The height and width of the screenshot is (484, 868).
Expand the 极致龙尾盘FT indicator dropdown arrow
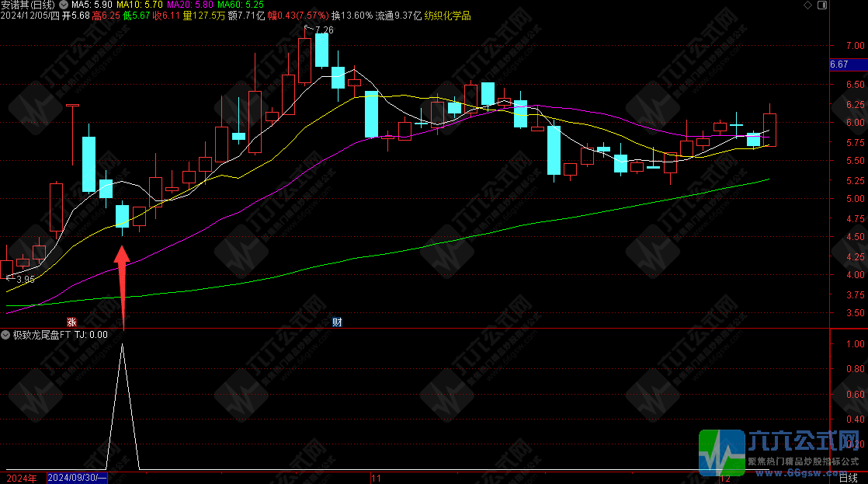pos(5,335)
